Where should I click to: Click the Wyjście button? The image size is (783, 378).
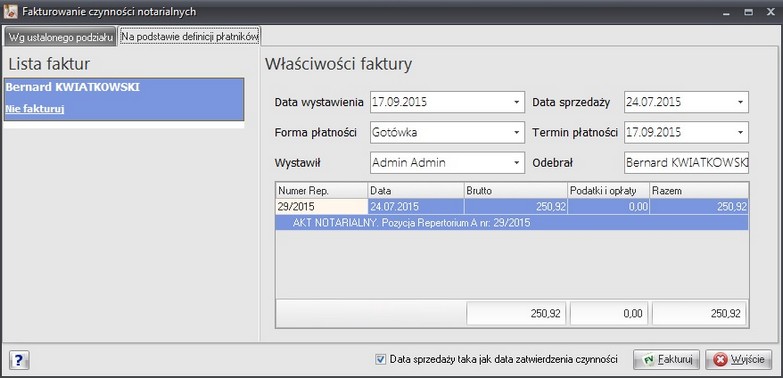point(739,360)
